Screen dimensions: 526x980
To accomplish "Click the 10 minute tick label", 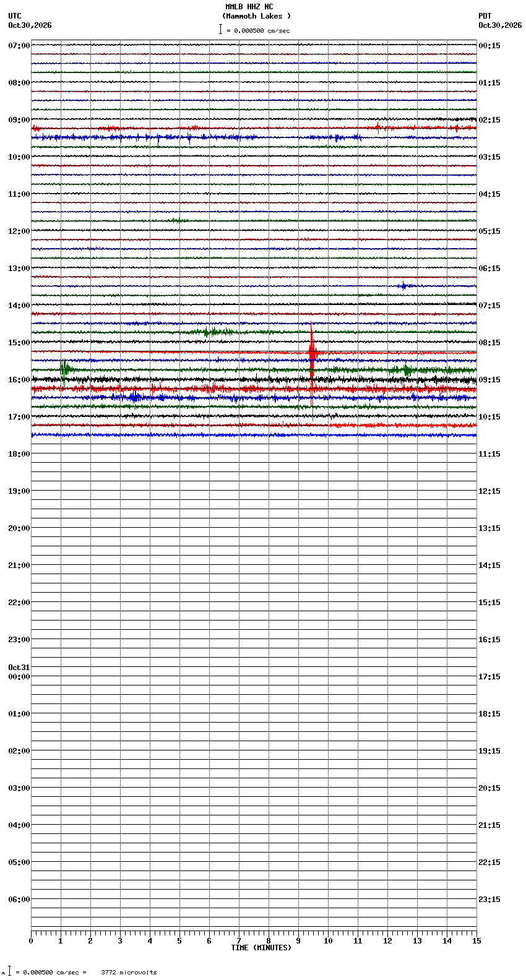I will pos(328,941).
